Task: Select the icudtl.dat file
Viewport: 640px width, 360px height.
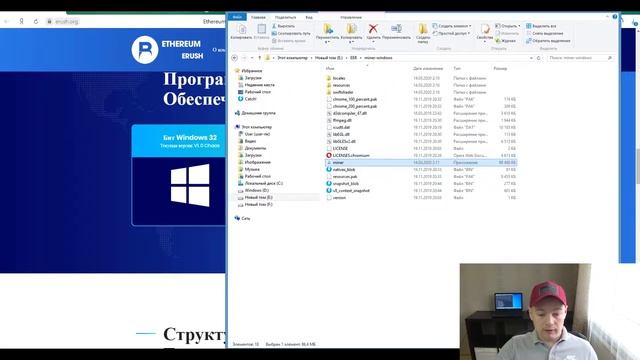Action: 341,127
